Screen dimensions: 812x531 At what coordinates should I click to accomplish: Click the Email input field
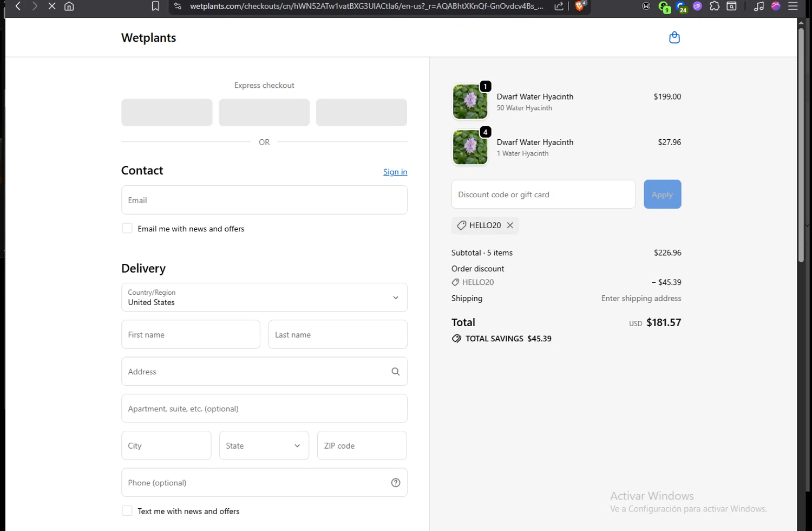pos(264,200)
